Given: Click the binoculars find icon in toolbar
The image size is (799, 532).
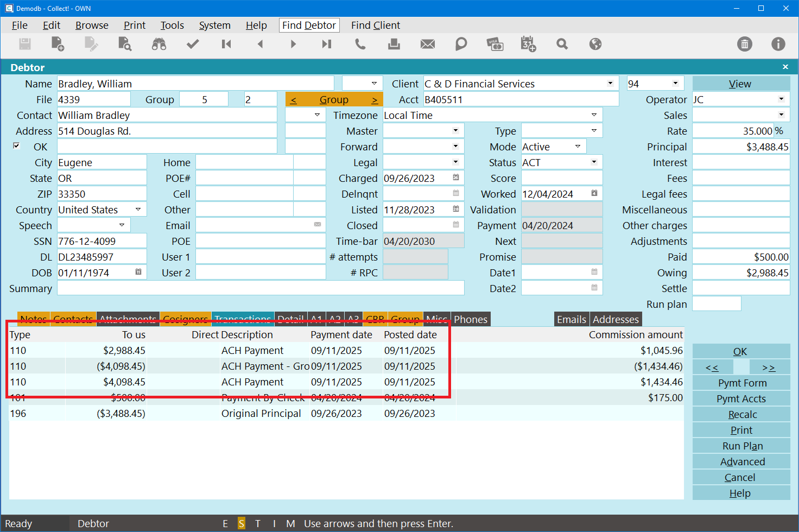Looking at the screenshot, I should click(159, 45).
